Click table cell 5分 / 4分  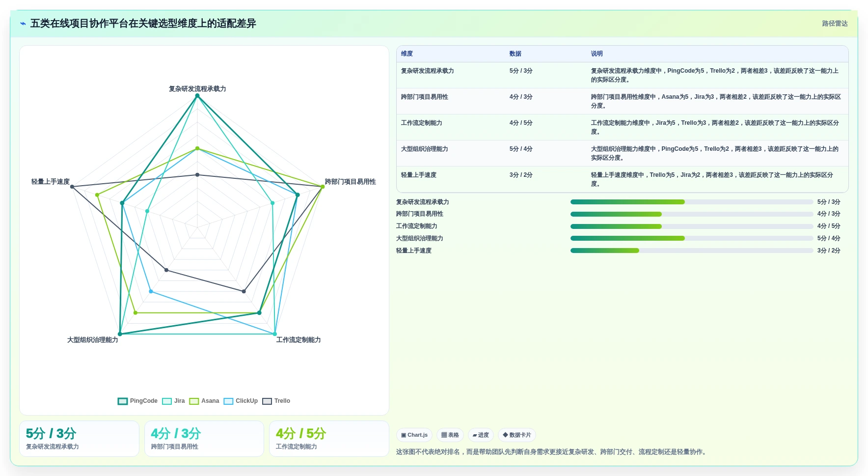pos(521,149)
